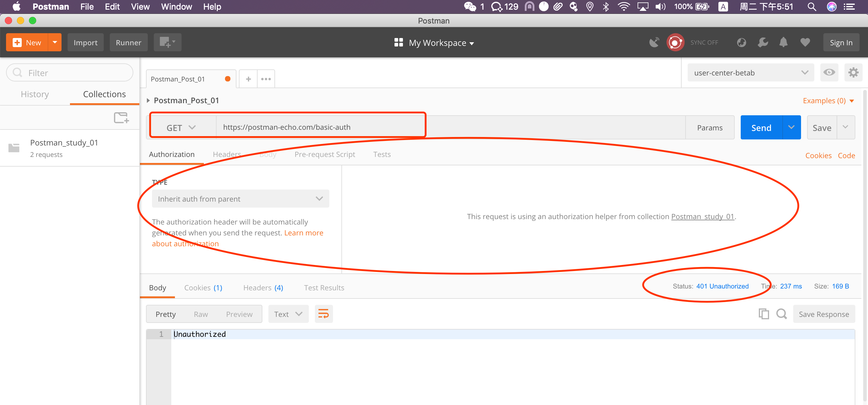Click the new collection folder icon

click(x=121, y=118)
